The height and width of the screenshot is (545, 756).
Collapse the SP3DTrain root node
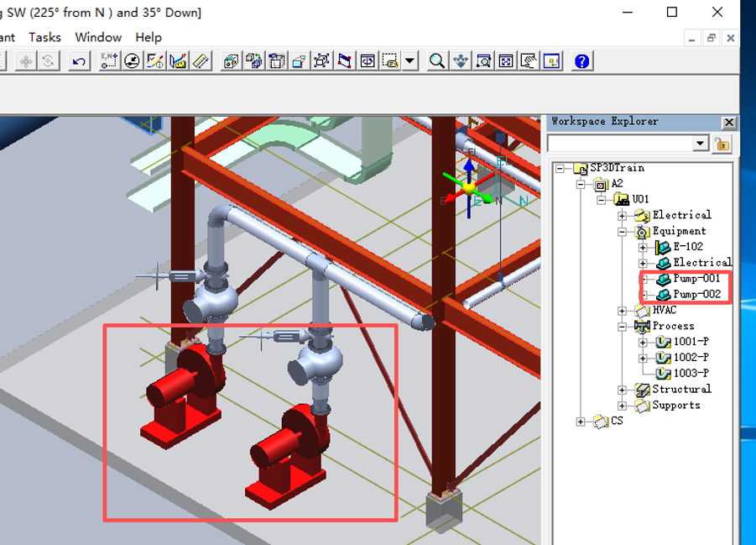tap(560, 169)
